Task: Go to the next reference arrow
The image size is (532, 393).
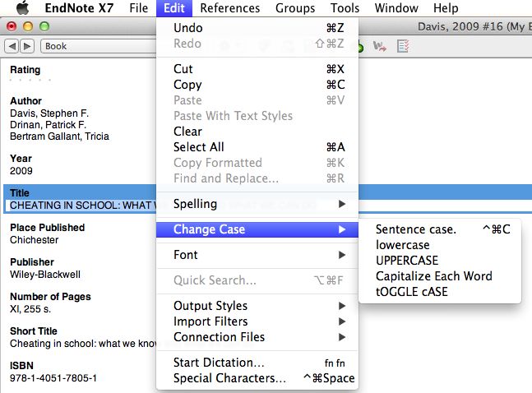Action: click(x=27, y=46)
